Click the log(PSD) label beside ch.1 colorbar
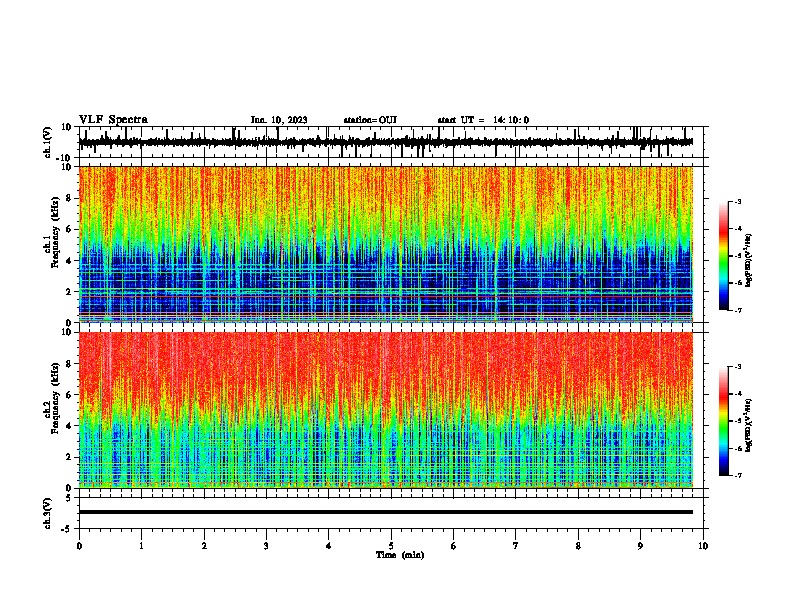The width and height of the screenshot is (792, 612). (x=749, y=260)
